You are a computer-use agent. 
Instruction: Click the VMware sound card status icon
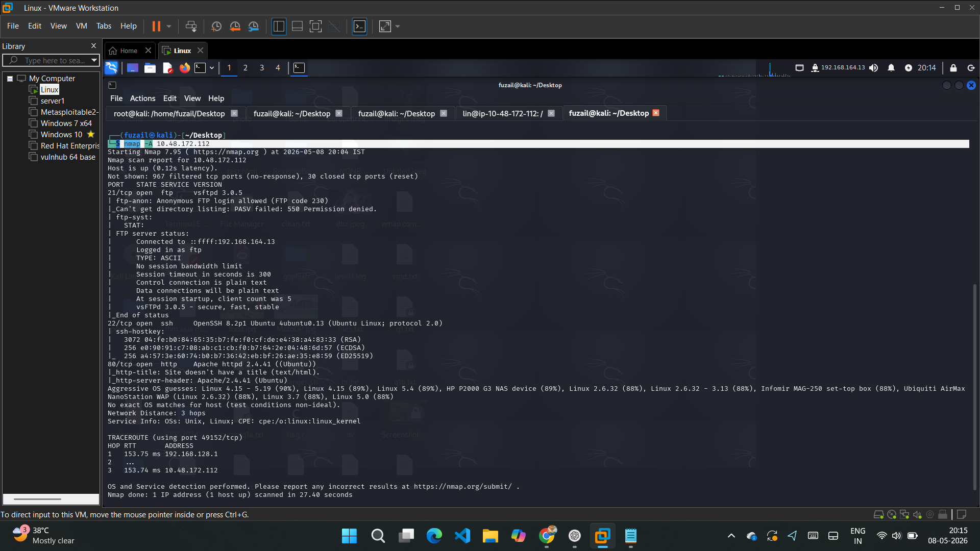pyautogui.click(x=917, y=514)
